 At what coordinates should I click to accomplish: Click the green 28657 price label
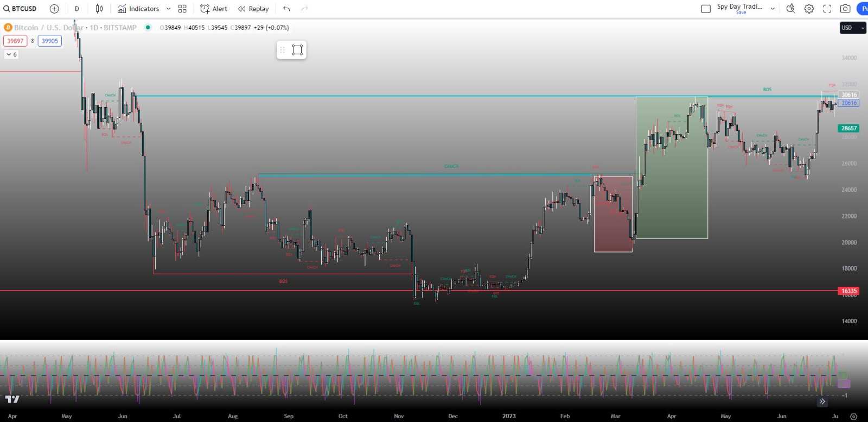pyautogui.click(x=849, y=128)
